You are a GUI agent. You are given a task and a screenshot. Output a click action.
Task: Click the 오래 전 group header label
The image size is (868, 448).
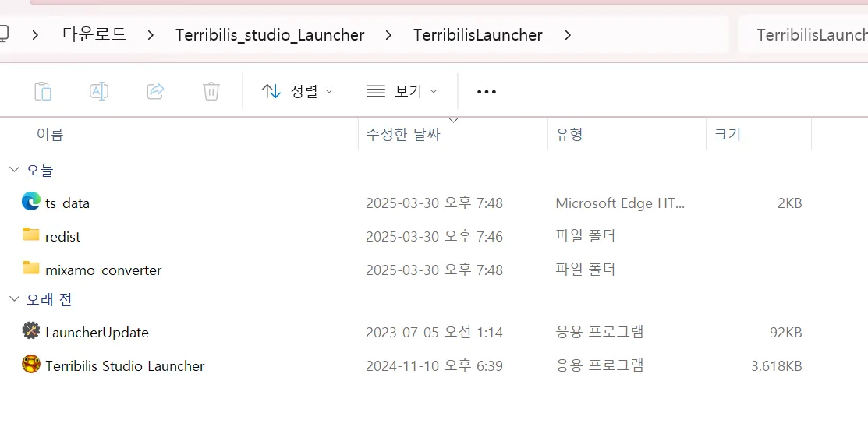49,299
